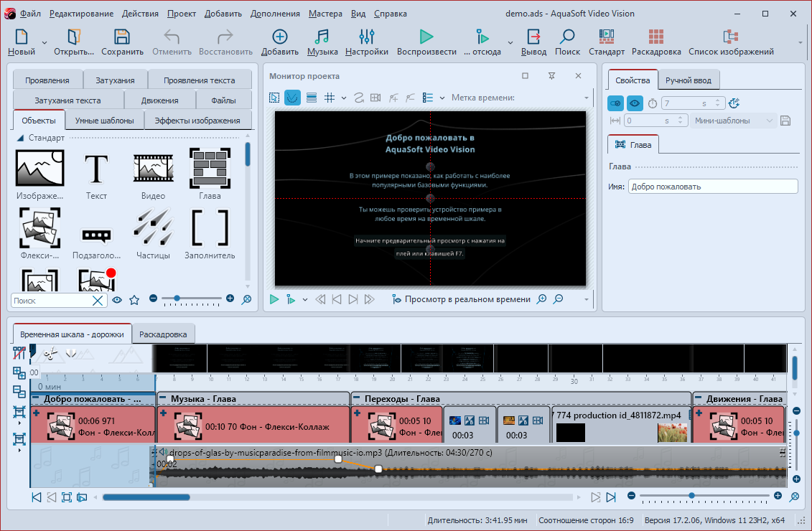This screenshot has height=531, width=812.
Task: Click Просмотр в реальном времени button
Action: [x=462, y=299]
